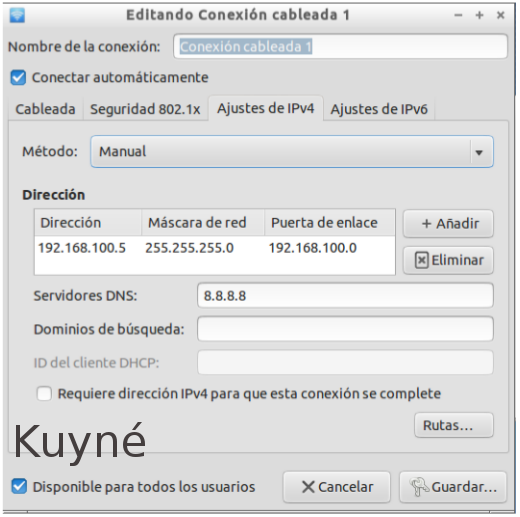Focus the Nombre de la conexión field
The image size is (520, 517).
pos(340,46)
